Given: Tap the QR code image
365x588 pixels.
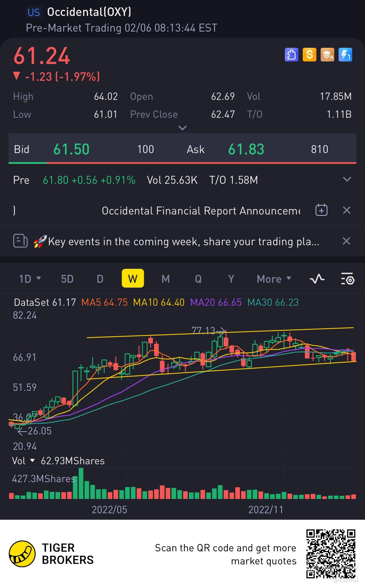Looking at the screenshot, I should click(x=331, y=553).
